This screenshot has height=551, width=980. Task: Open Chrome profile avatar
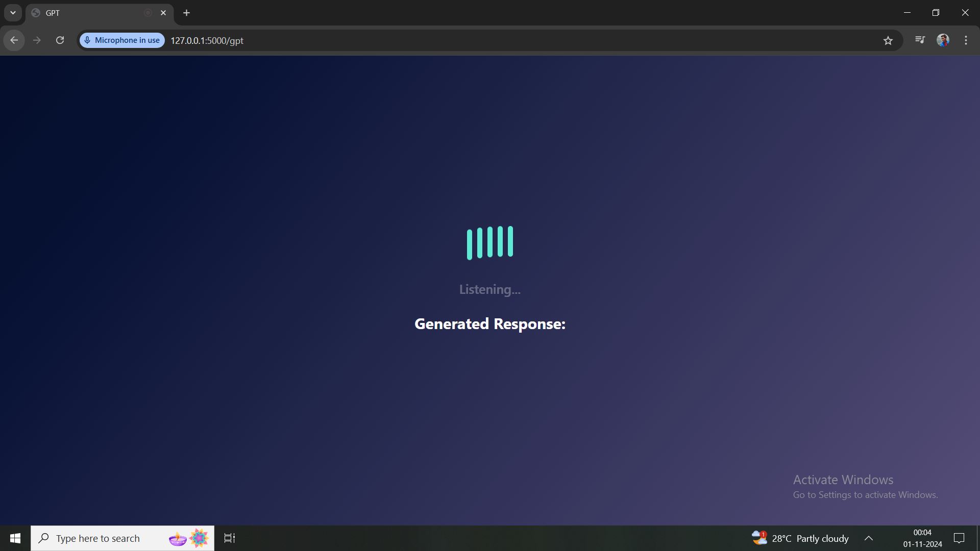coord(943,40)
